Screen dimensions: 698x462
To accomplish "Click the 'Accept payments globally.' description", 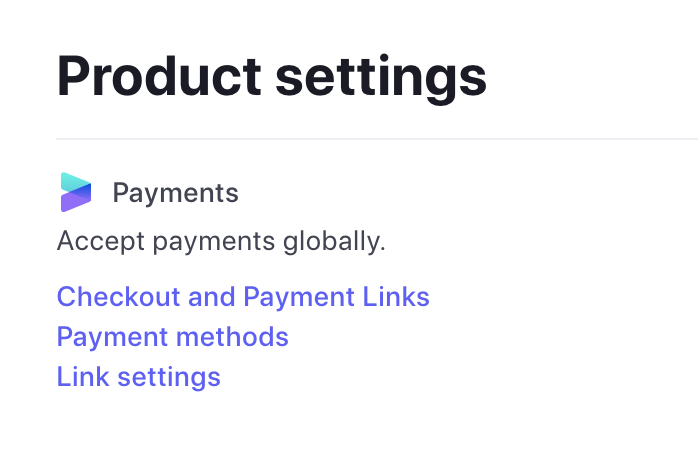I will pyautogui.click(x=221, y=242).
